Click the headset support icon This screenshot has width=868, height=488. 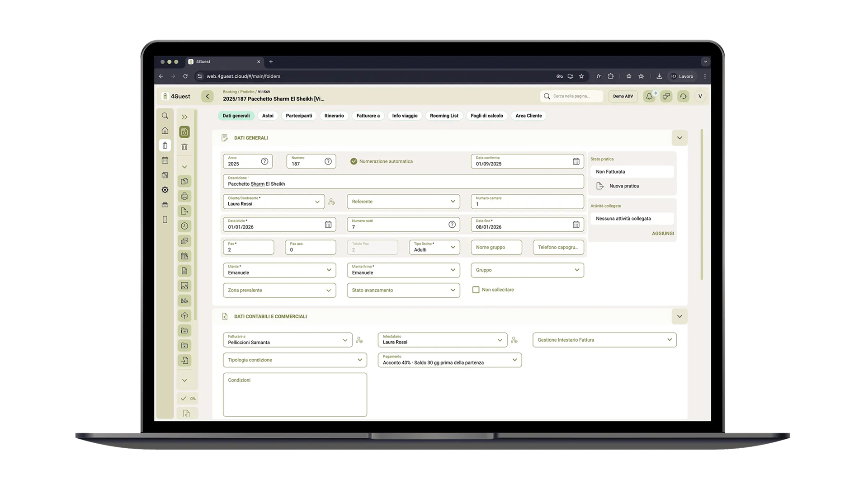coord(683,96)
